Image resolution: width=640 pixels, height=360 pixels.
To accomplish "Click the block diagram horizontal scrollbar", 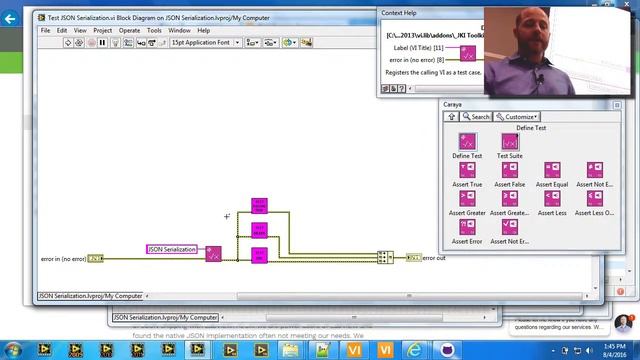I will pos(409,296).
